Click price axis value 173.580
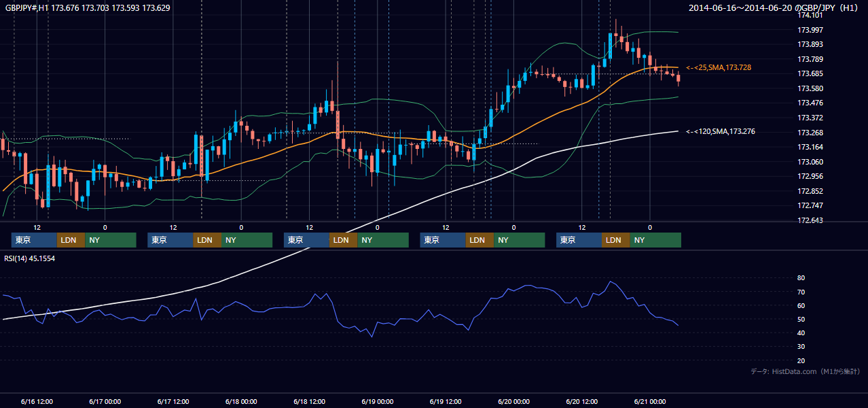The image size is (868, 408). click(810, 88)
